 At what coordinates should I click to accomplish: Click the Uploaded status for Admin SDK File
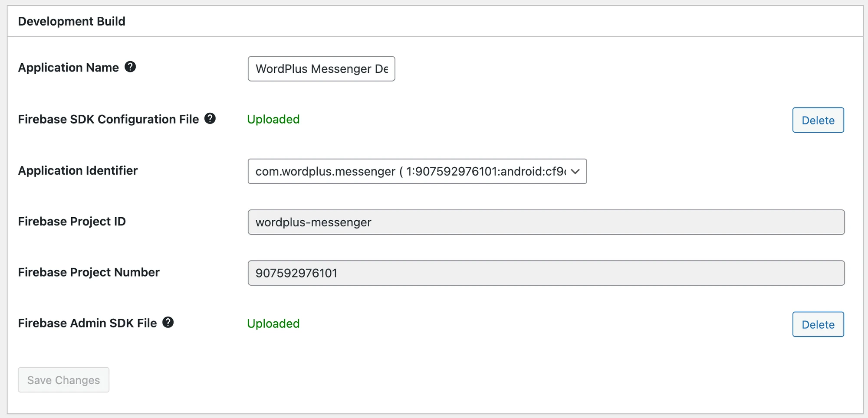coord(273,323)
